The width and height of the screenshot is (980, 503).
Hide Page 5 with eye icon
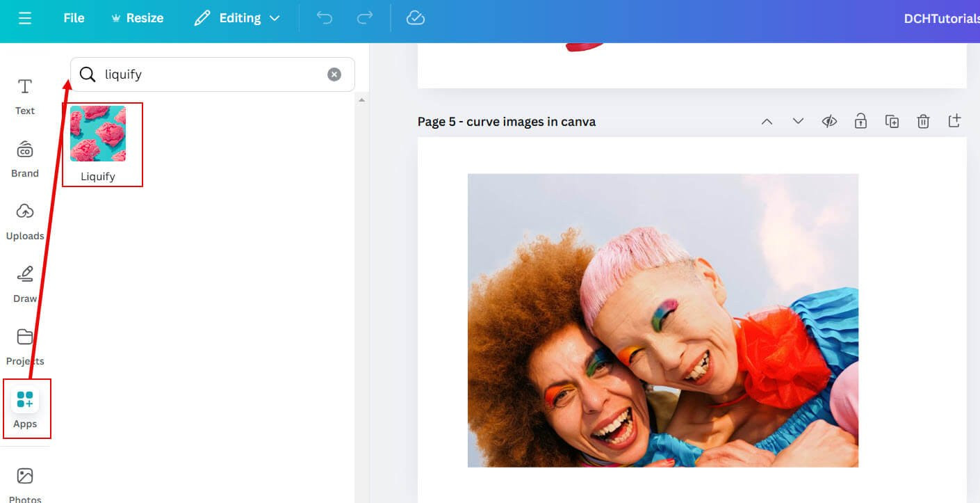(x=829, y=122)
